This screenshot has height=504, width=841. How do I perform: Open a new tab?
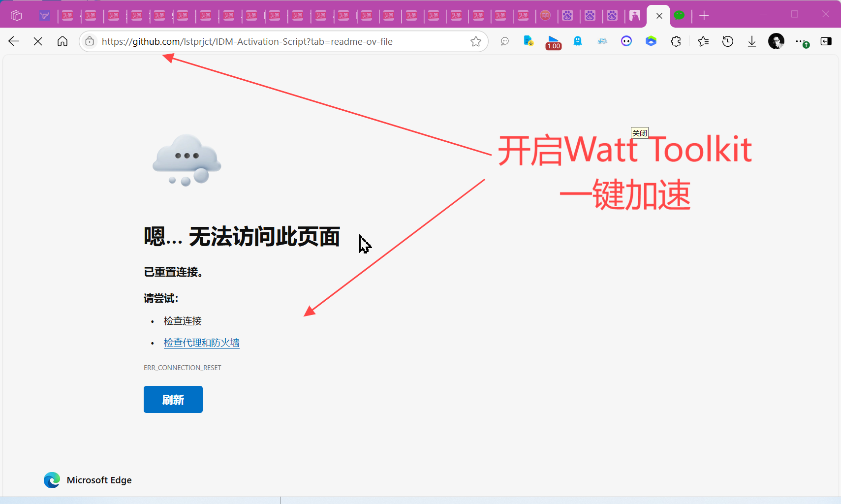(704, 16)
